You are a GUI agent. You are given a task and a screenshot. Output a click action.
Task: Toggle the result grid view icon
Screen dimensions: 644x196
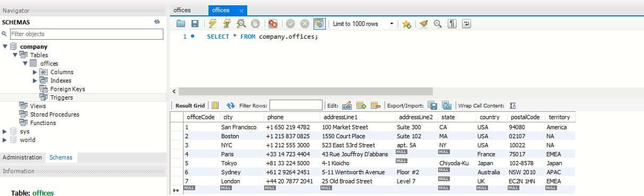[215, 105]
